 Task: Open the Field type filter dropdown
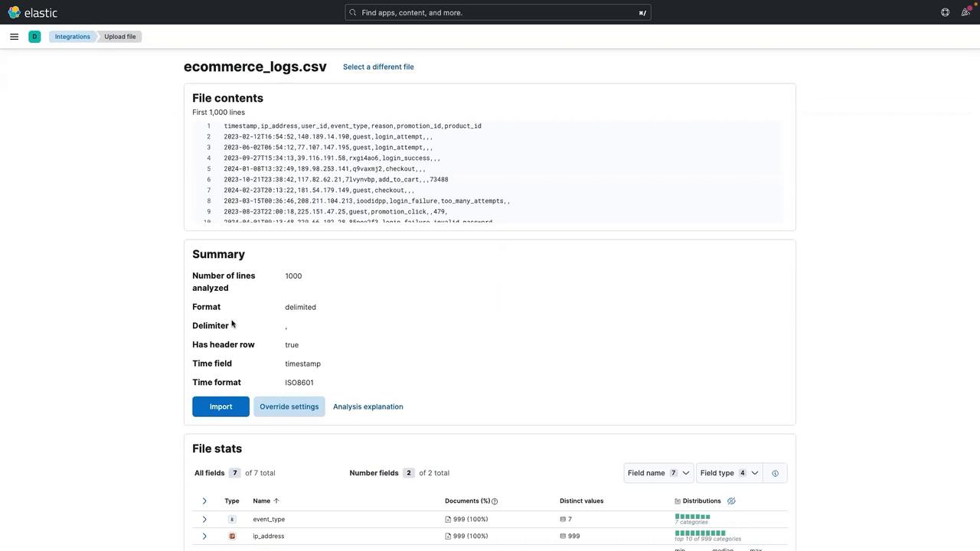point(729,473)
